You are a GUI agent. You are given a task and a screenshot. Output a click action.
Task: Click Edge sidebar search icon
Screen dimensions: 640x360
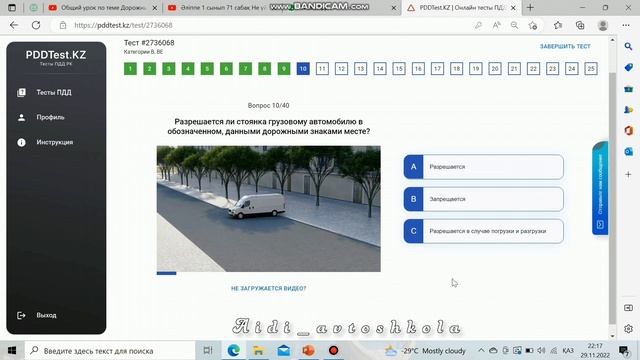point(628,47)
